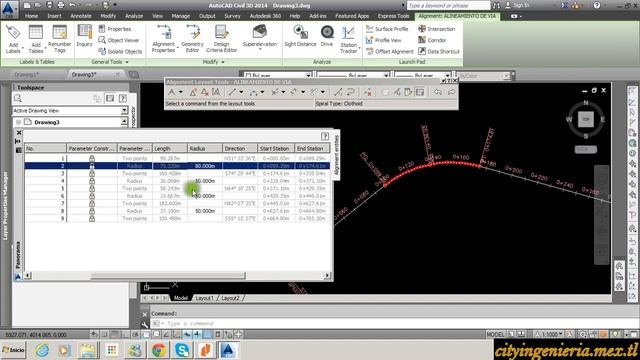The width and height of the screenshot is (640, 360).
Task: Launch the Geometry Editor
Action: (192, 39)
